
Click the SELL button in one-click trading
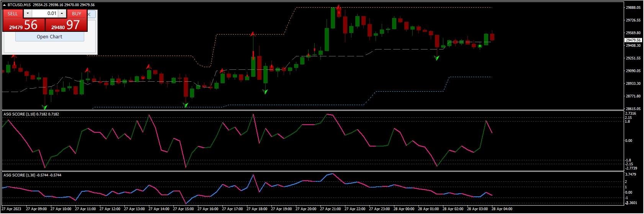[13, 13]
